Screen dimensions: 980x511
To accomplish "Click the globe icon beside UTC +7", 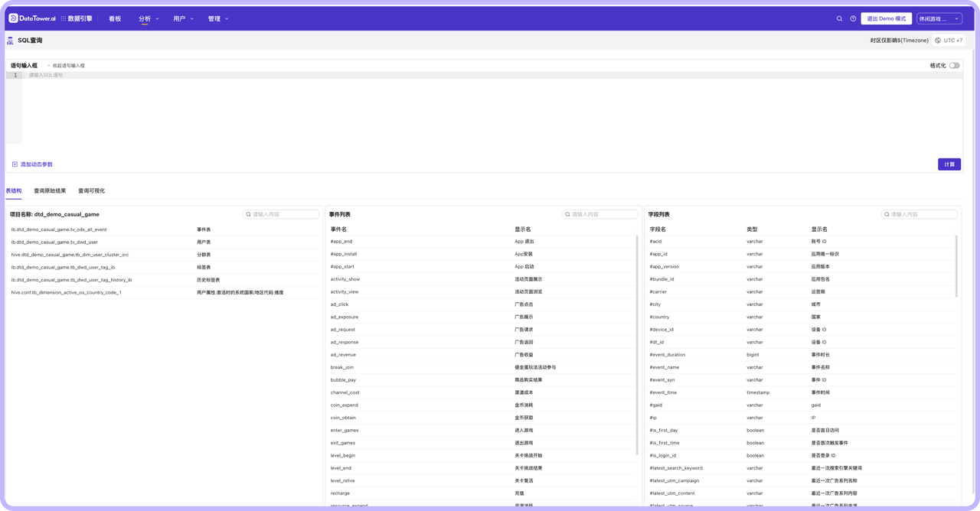I will click(938, 40).
